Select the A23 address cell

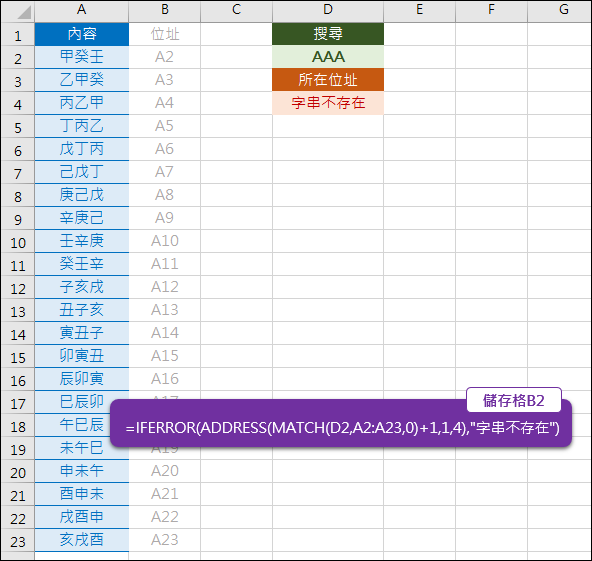click(165, 540)
